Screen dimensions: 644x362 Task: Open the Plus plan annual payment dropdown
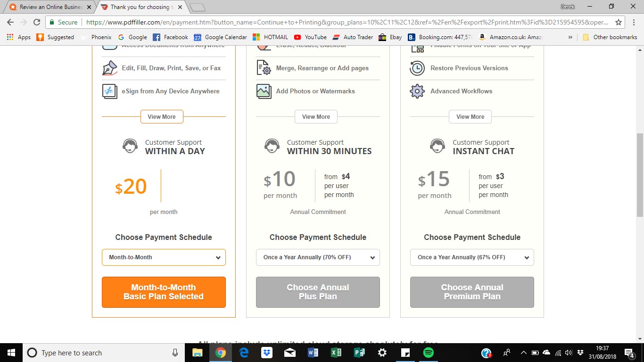[x=318, y=257]
